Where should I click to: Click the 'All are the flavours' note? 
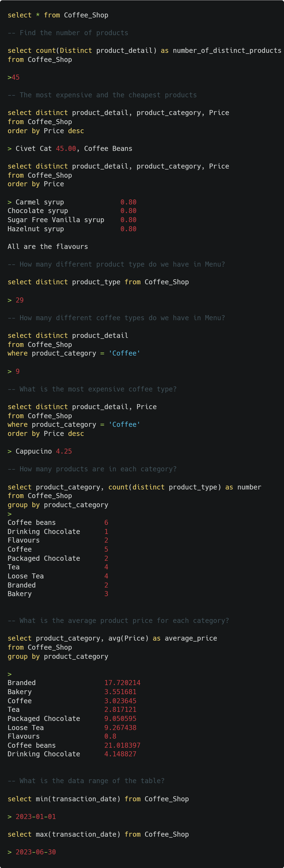(48, 247)
